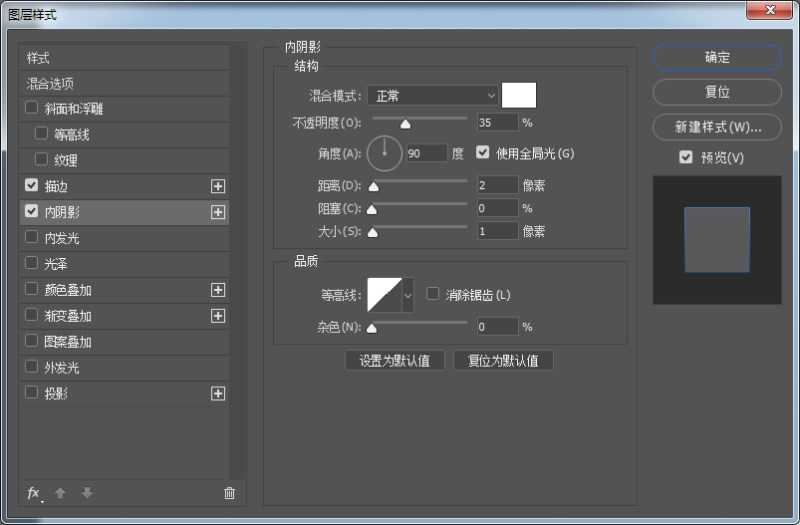Image resolution: width=800 pixels, height=525 pixels.
Task: Click the plus icon beside 投影
Action: (x=218, y=394)
